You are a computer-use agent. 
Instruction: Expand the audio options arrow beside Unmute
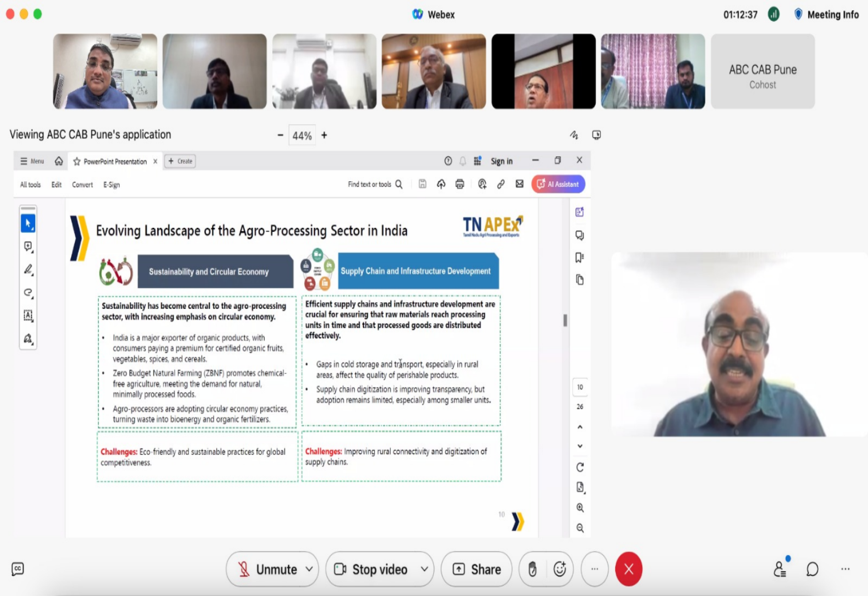[x=309, y=569]
